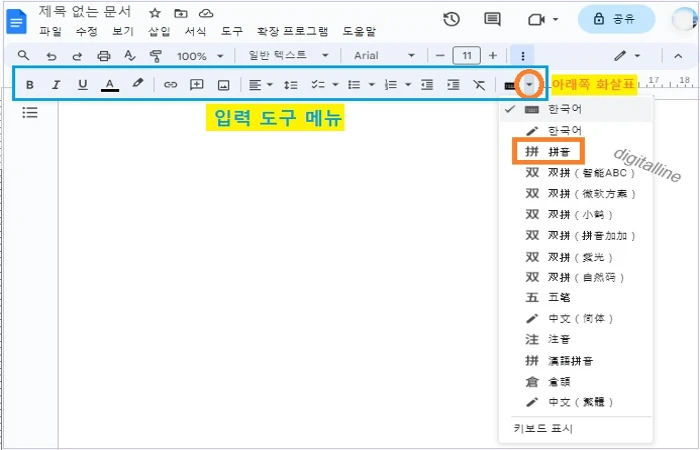Viewport: 700px width, 450px height.
Task: Add a comment from toolbar
Action: point(196,84)
